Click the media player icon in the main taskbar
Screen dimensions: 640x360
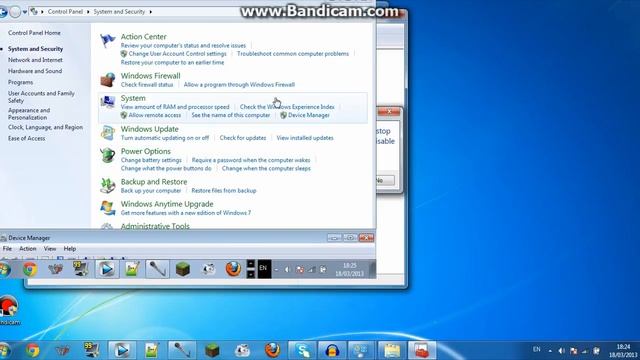coord(122,350)
